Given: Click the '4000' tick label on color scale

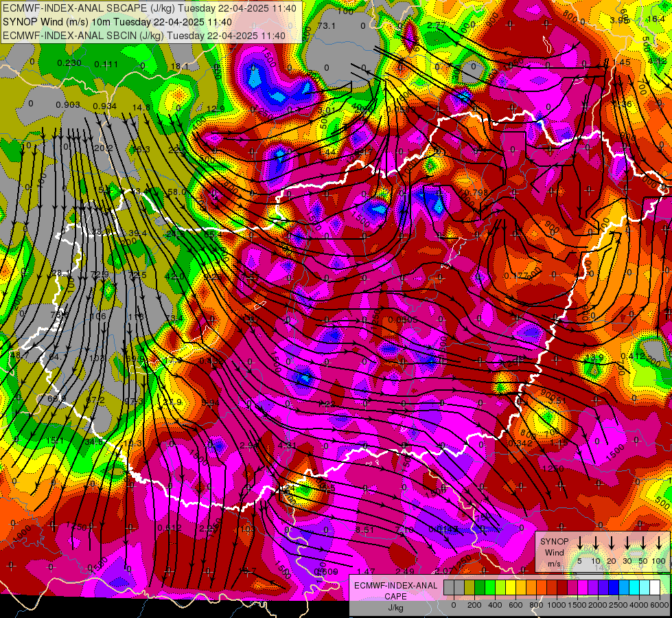Looking at the screenshot, I should point(639,605).
